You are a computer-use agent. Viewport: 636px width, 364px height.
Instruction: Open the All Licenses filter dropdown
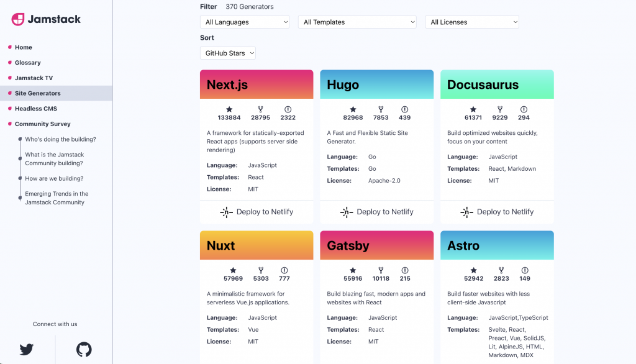click(x=472, y=22)
